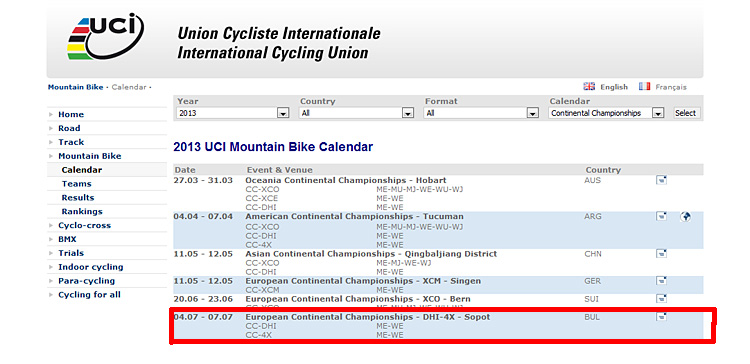Click the UCI logo
750x364 pixels.
click(105, 36)
